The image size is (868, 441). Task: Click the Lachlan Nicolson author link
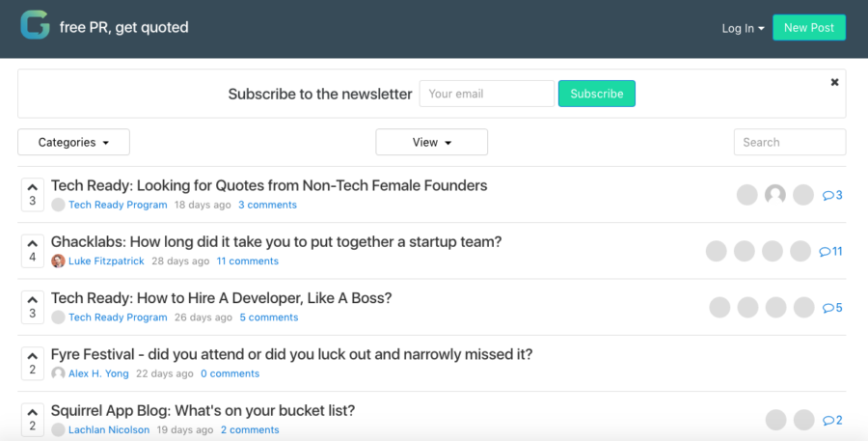(109, 430)
